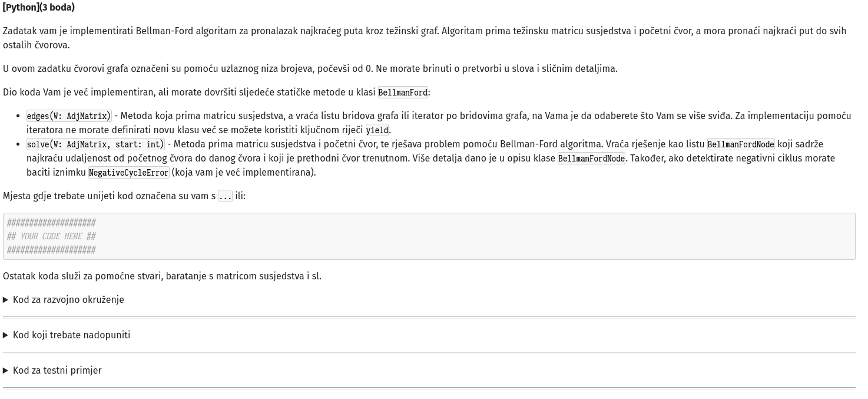Click "BellmanFordNode" following "kao listu"

click(x=741, y=144)
